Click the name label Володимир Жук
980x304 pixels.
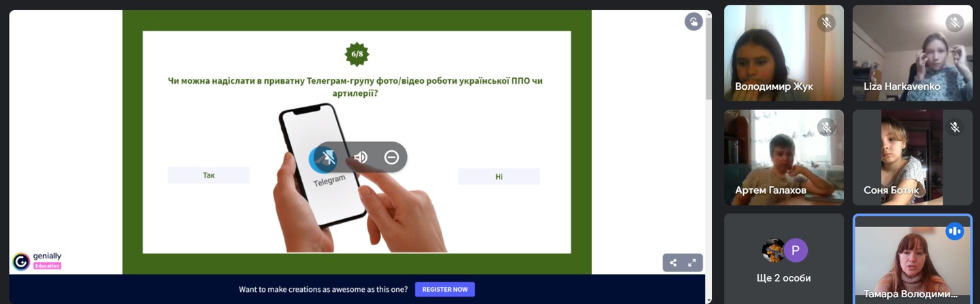(x=774, y=86)
